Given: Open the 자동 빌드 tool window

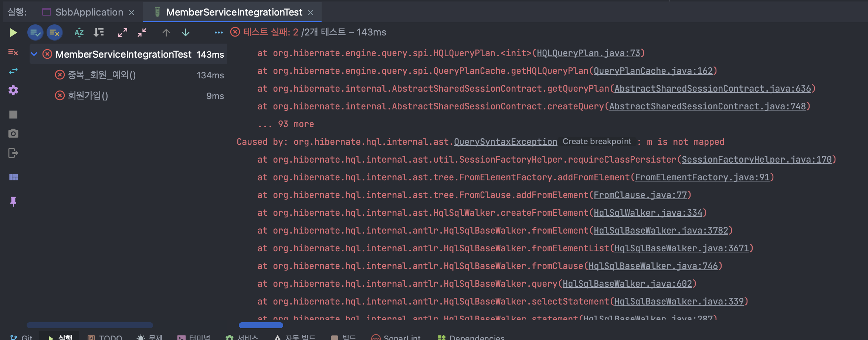Looking at the screenshot, I should (295, 337).
